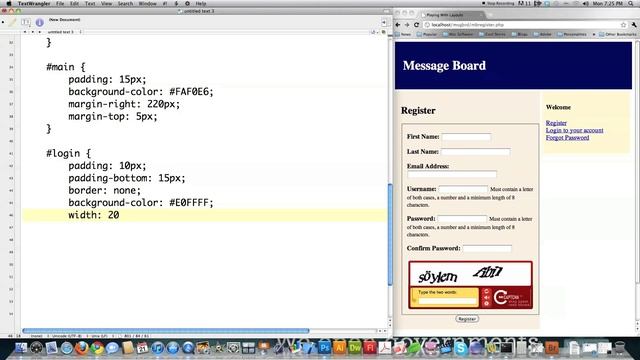Get a new reCAPTCHA challenge
The width and height of the screenshot is (640, 360).
pyautogui.click(x=486, y=291)
